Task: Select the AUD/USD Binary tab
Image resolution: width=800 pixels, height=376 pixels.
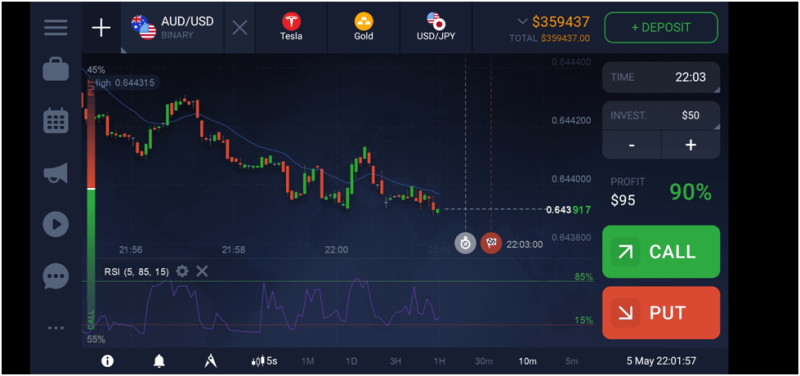Action: 172,28
